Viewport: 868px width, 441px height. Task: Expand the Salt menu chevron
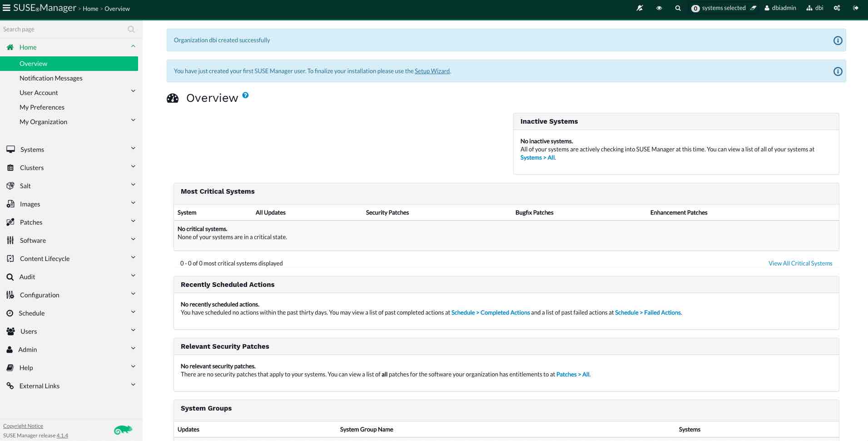pos(133,185)
